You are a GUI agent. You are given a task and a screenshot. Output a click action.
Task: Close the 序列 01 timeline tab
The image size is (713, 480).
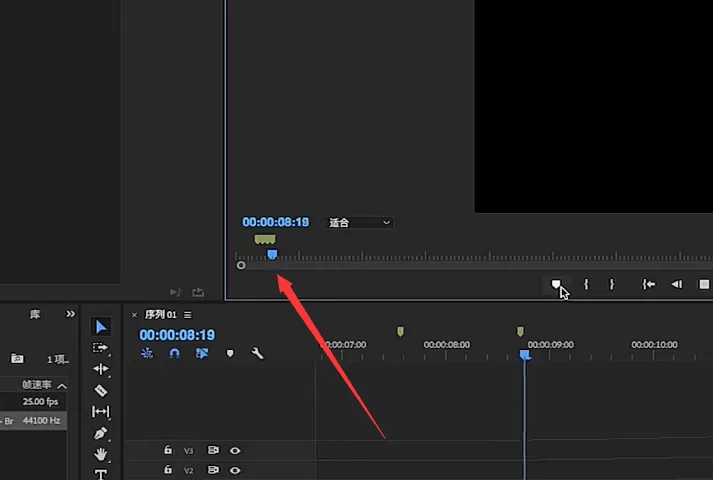point(134,315)
